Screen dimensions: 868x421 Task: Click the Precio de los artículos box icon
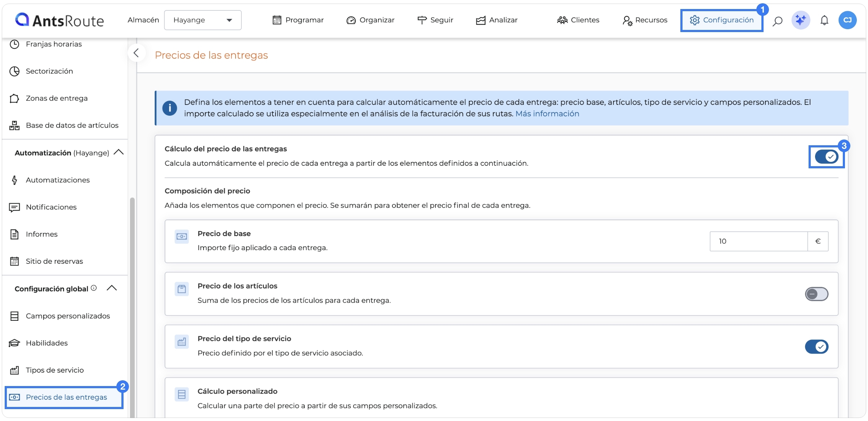tap(182, 289)
